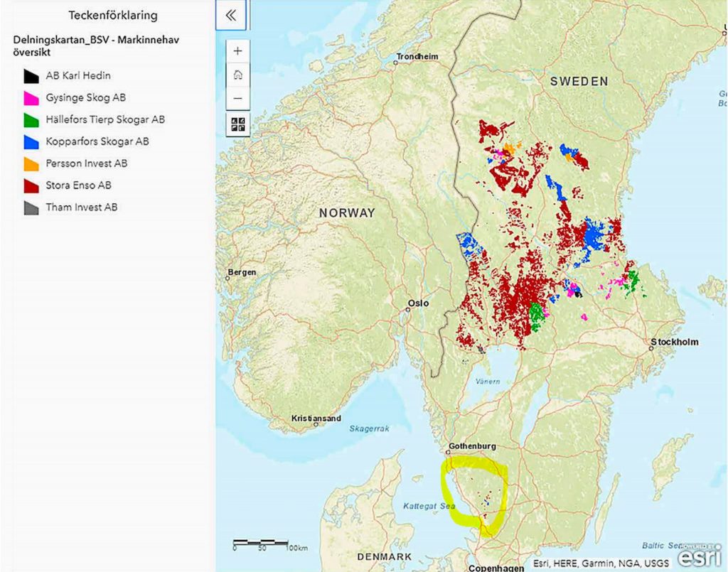The height and width of the screenshot is (572, 728).
Task: Zoom out with the minus button
Action: click(x=237, y=98)
